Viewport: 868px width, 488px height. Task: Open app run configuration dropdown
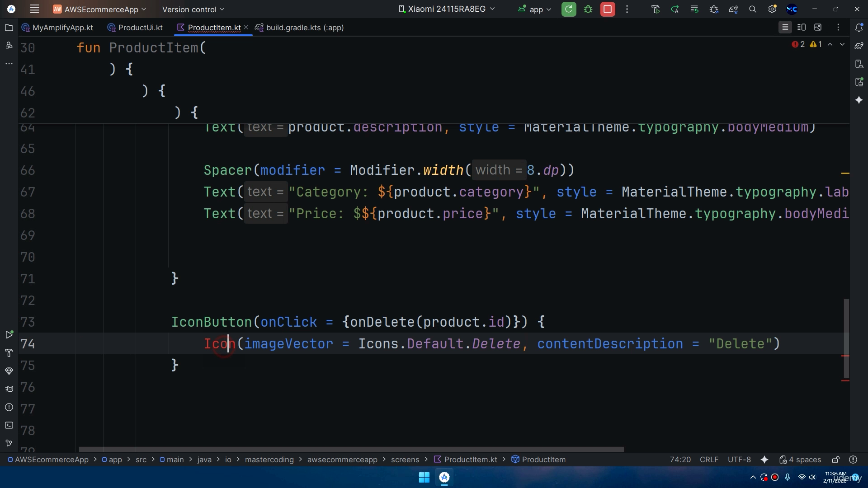tap(535, 9)
